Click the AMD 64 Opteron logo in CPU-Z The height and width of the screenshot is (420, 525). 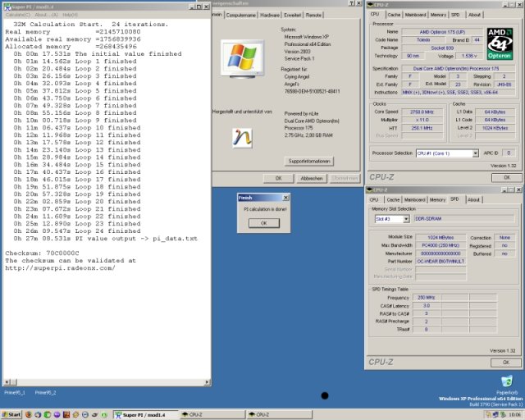point(500,43)
